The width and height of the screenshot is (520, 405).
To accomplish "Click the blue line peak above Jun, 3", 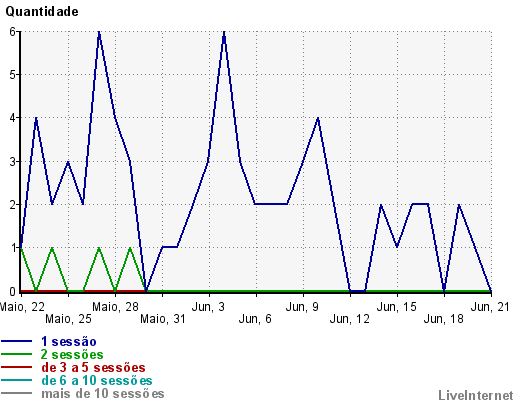I will [224, 32].
